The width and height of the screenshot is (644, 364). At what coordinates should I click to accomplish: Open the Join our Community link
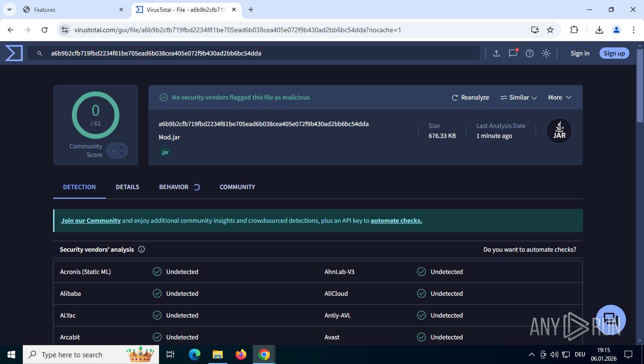tap(91, 220)
